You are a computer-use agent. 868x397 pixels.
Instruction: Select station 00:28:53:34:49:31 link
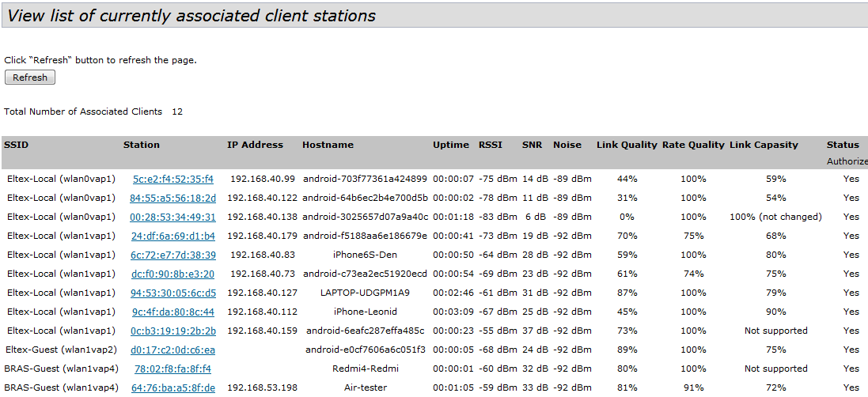(x=172, y=217)
